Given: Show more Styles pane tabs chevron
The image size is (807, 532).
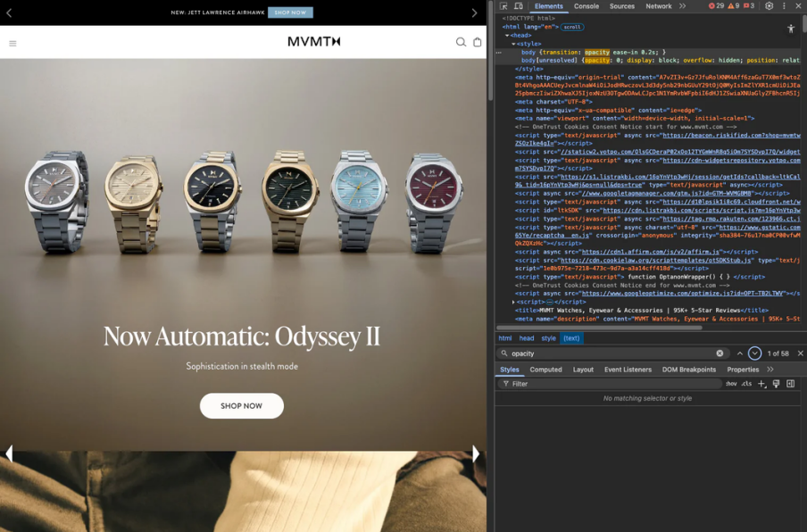Looking at the screenshot, I should point(770,370).
